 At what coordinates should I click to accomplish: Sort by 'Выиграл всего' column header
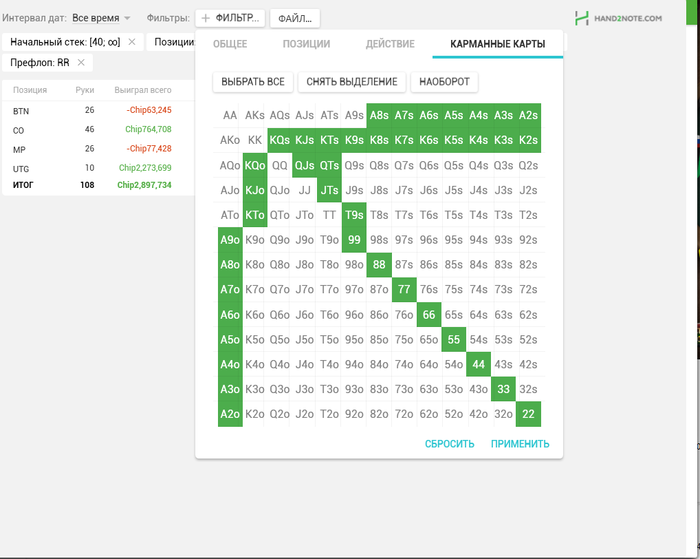(143, 90)
